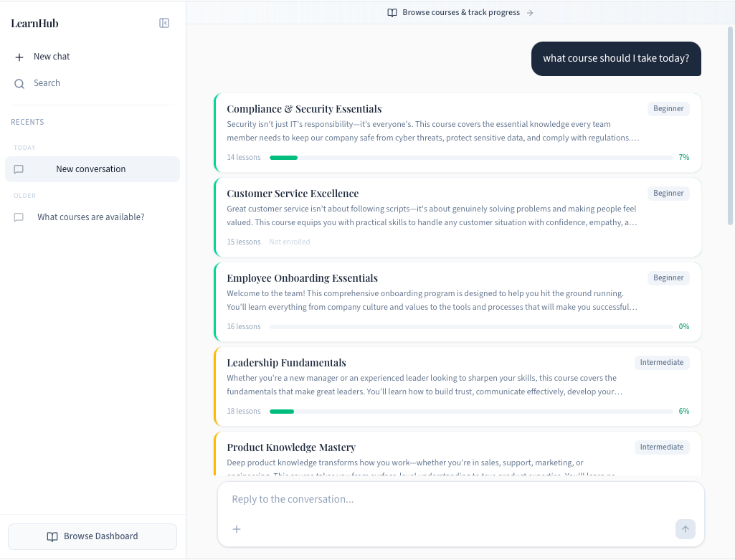Select 'New conversation' under Today

92,169
